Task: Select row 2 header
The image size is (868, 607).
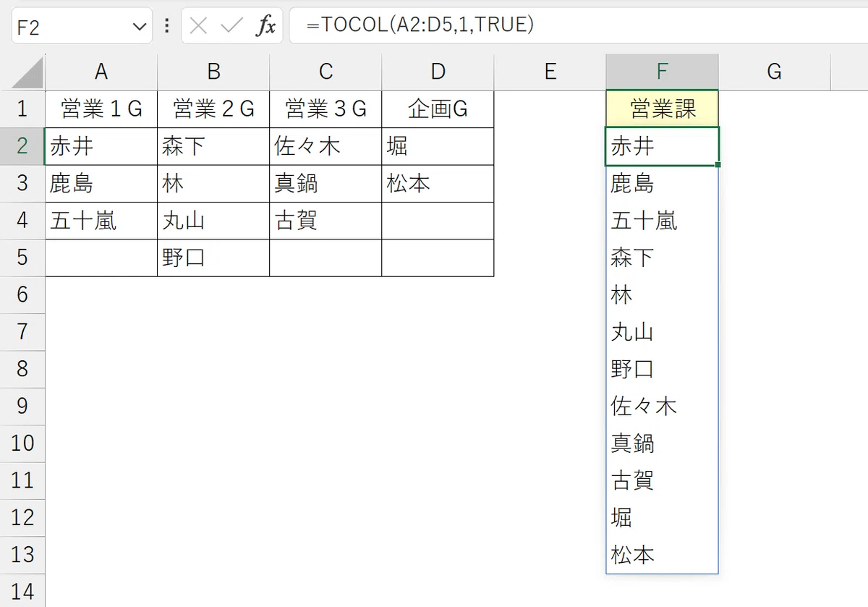Action: click(x=22, y=146)
